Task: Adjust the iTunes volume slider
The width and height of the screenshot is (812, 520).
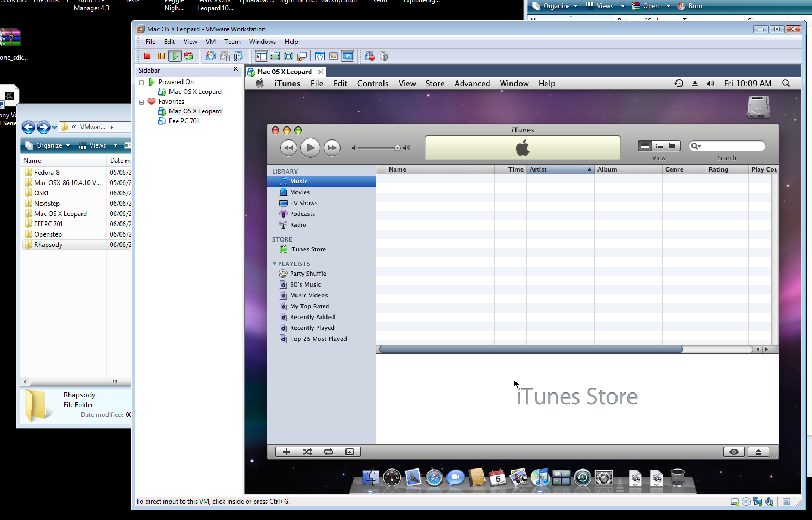Action: 397,148
